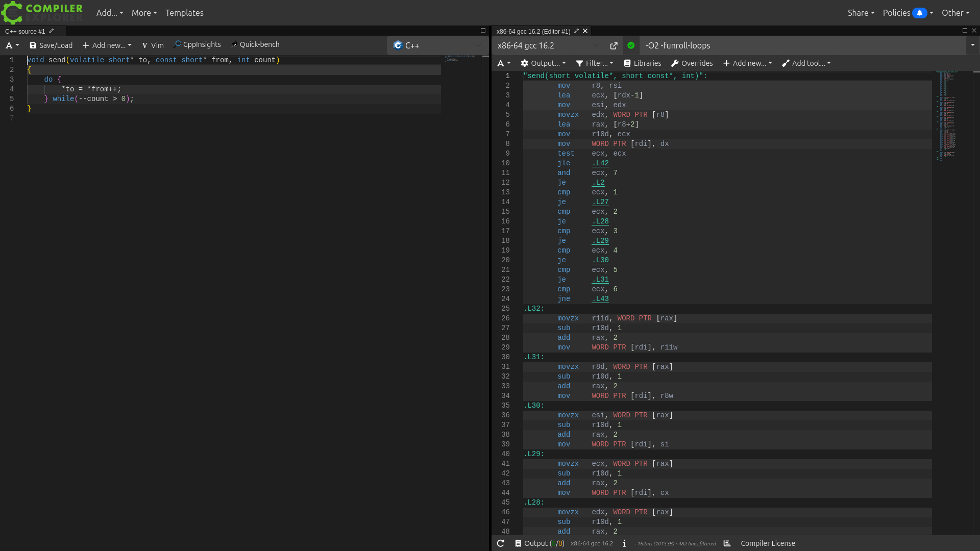Open font size menu in source editor
Image resolution: width=980 pixels, height=551 pixels.
[12, 45]
